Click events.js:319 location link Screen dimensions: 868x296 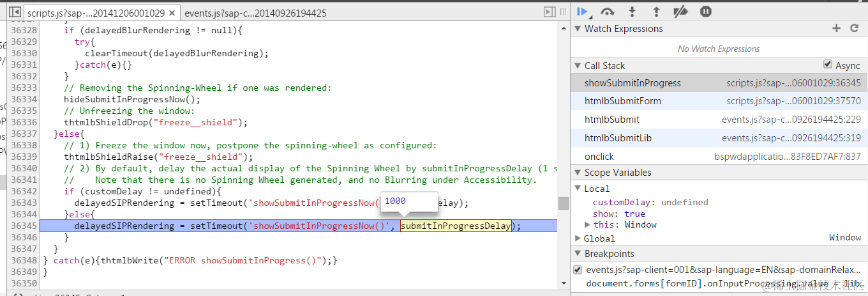tap(791, 138)
